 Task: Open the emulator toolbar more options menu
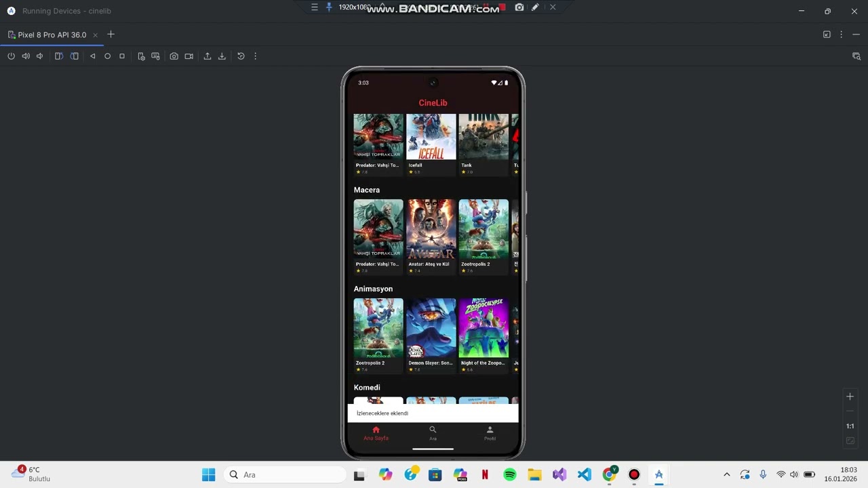[x=255, y=56]
